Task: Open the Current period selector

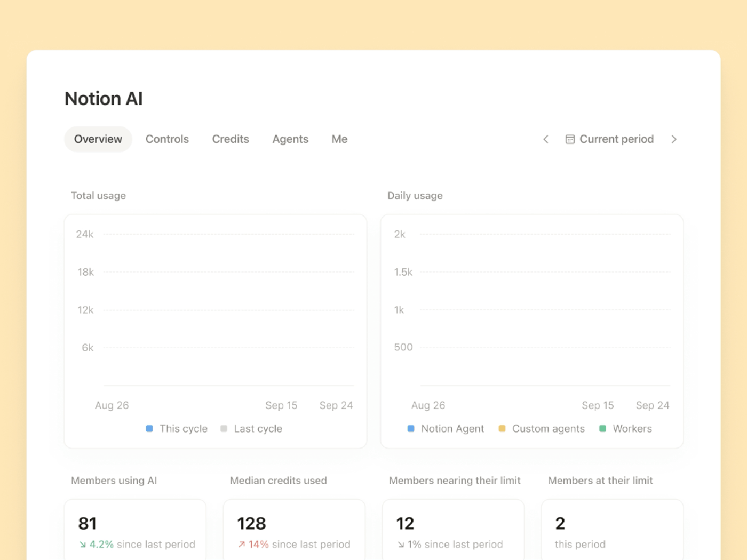Action: pyautogui.click(x=609, y=139)
